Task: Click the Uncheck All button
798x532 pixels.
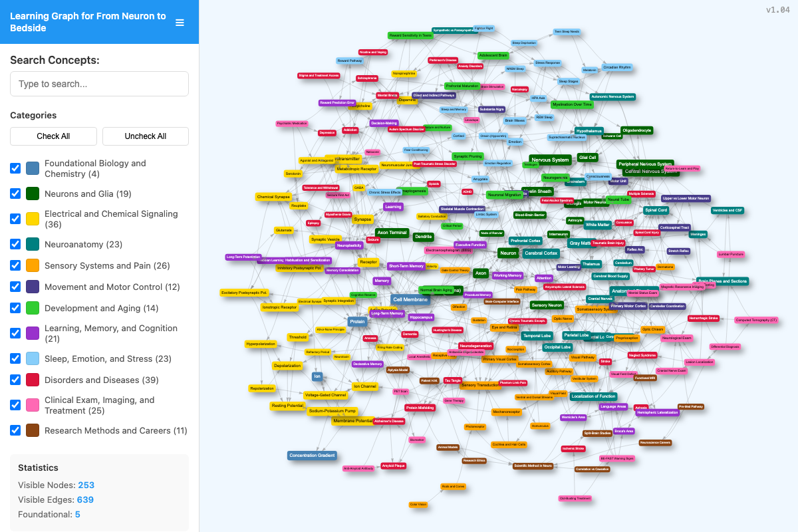Action: point(146,136)
